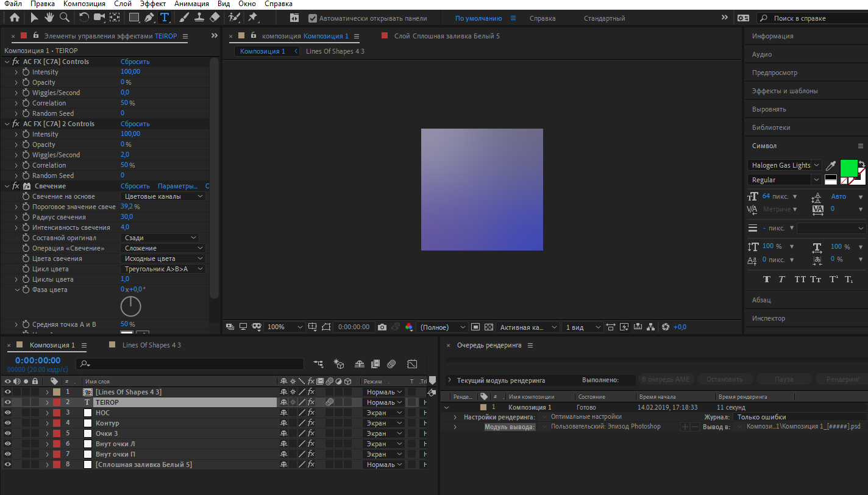Select the Eraser tool
Viewport: 868px width, 495px height.
coord(215,18)
